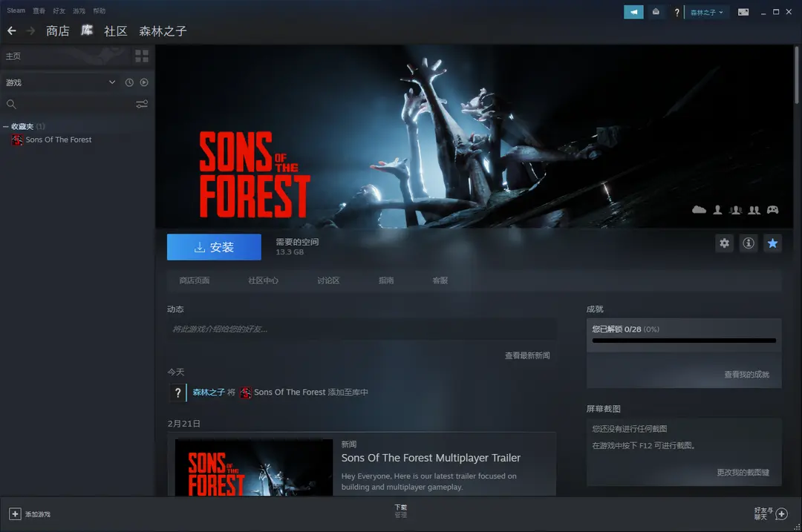802x532 pixels.
Task: Click the achievements progress bar
Action: [x=684, y=341]
